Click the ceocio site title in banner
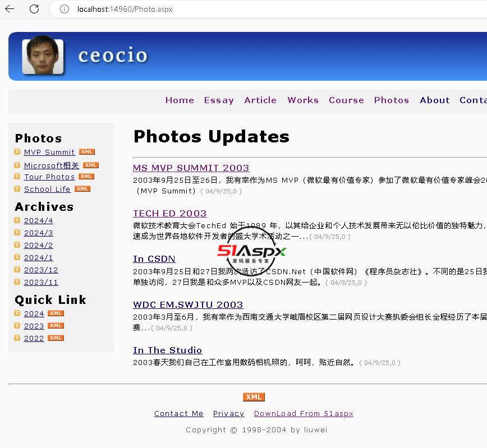Image resolution: width=487 pixels, height=448 pixels. click(x=113, y=56)
